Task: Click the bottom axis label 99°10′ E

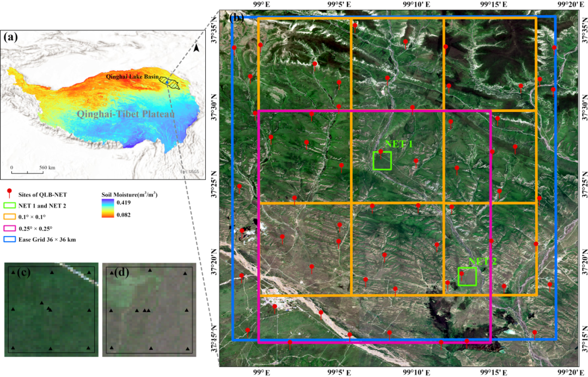Action: (x=416, y=373)
